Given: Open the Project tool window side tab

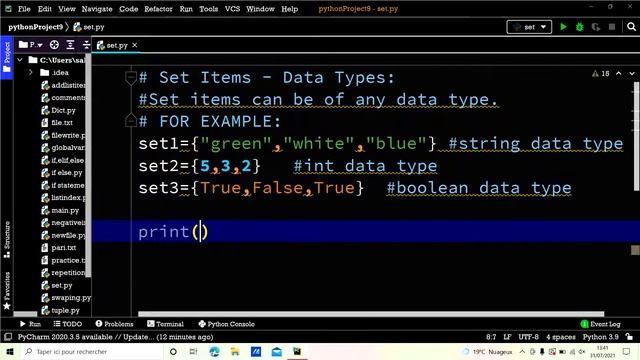Looking at the screenshot, I should click(x=6, y=57).
